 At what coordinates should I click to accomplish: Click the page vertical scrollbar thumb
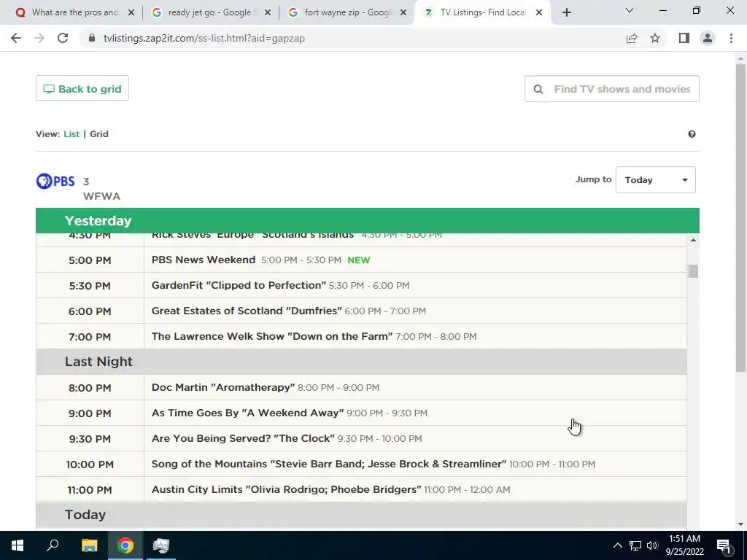(x=740, y=217)
